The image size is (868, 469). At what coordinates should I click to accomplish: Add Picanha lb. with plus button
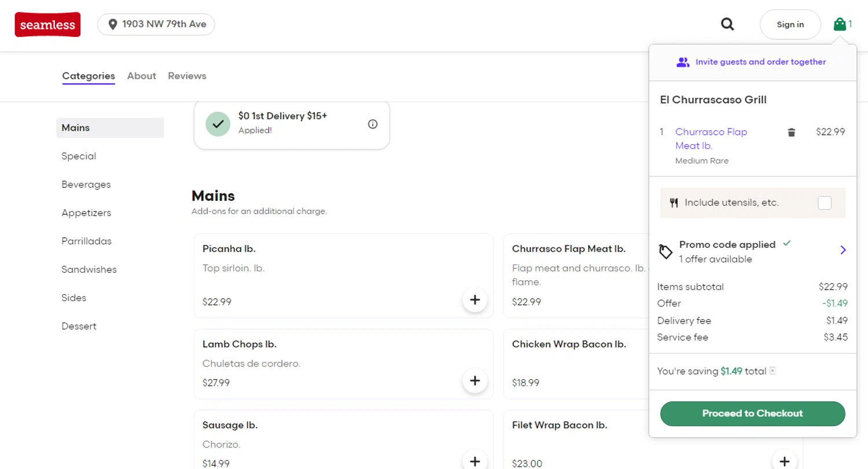(475, 299)
